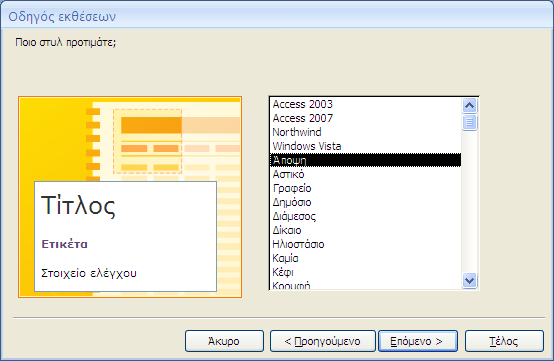Pick the Γραφείο style

[x=365, y=188]
